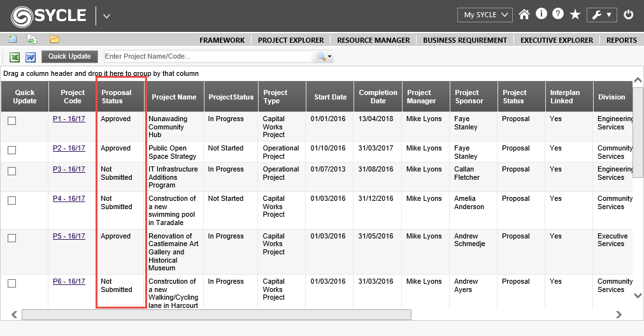This screenshot has width=644, height=336.
Task: Select sponsor Amelia Anderson cell
Action: [x=473, y=210]
